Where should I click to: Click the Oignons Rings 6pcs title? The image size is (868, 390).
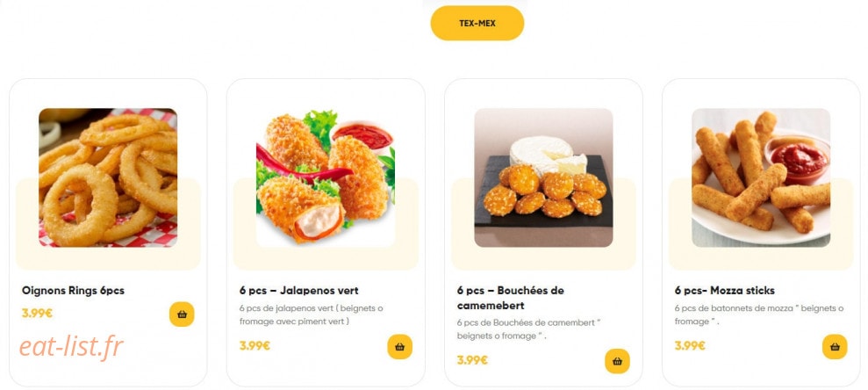73,290
